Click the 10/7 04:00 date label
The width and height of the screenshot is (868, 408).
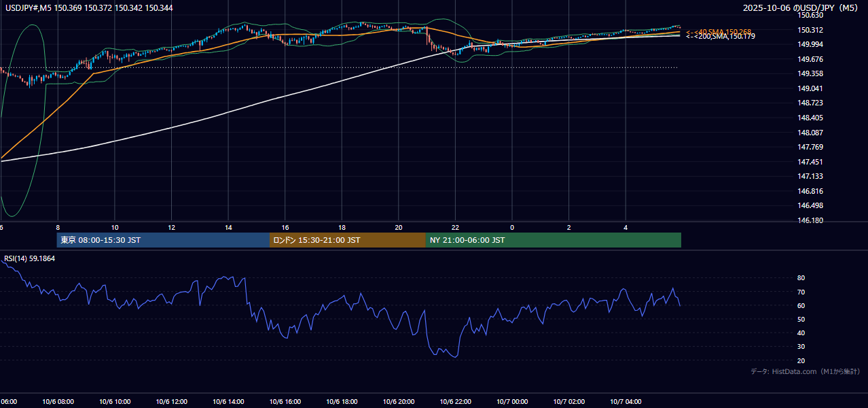[x=626, y=402]
